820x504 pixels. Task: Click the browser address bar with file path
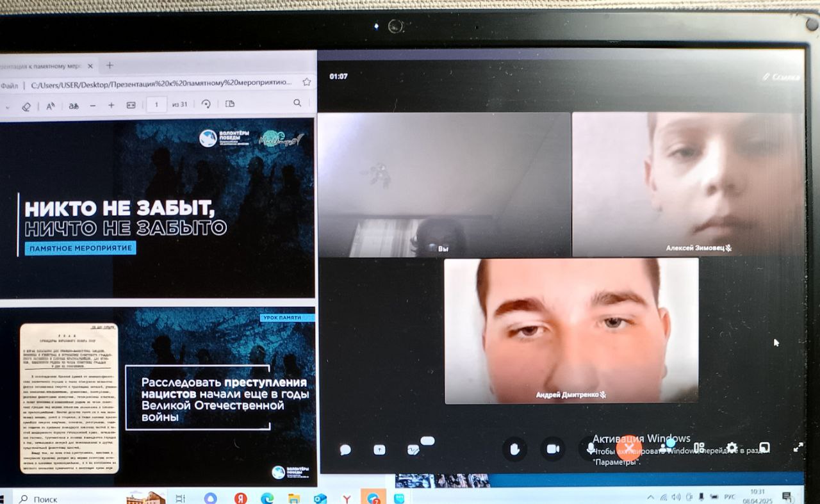click(160, 83)
